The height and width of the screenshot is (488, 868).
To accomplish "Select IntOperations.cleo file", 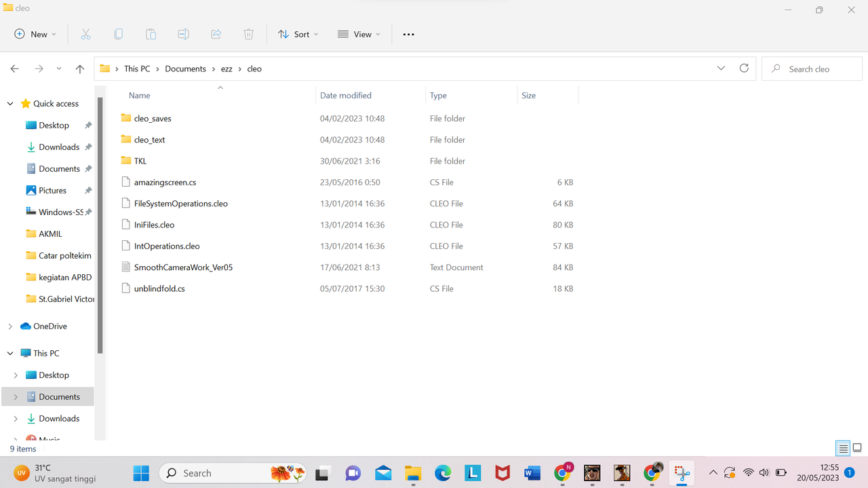I will (167, 246).
